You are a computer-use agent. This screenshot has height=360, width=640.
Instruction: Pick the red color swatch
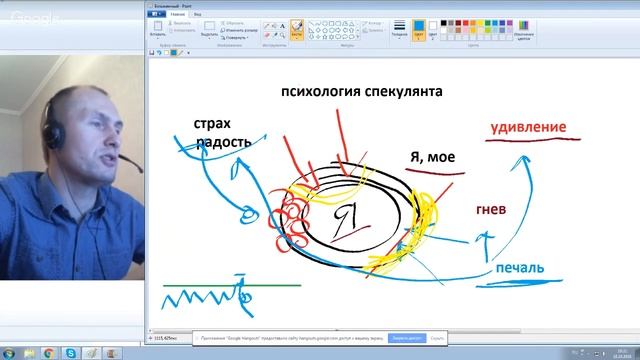point(466,23)
